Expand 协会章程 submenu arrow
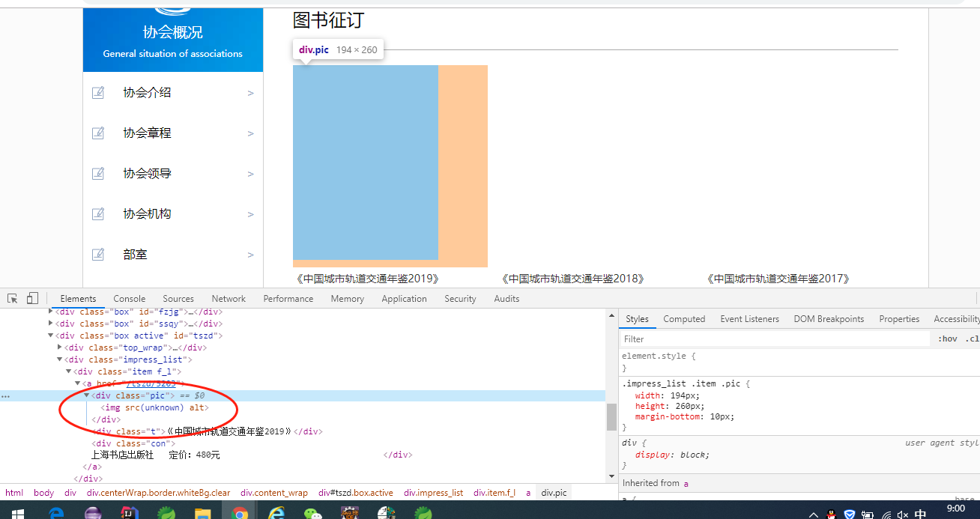The image size is (980, 519). 251,133
